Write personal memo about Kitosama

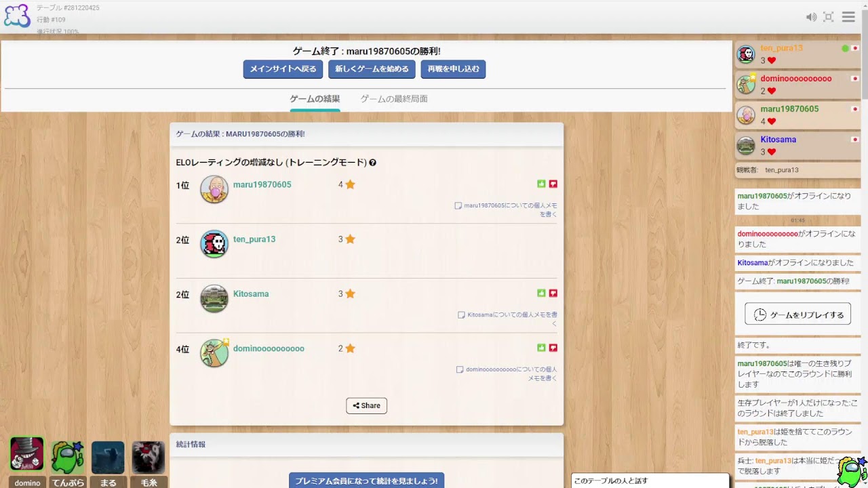click(508, 319)
